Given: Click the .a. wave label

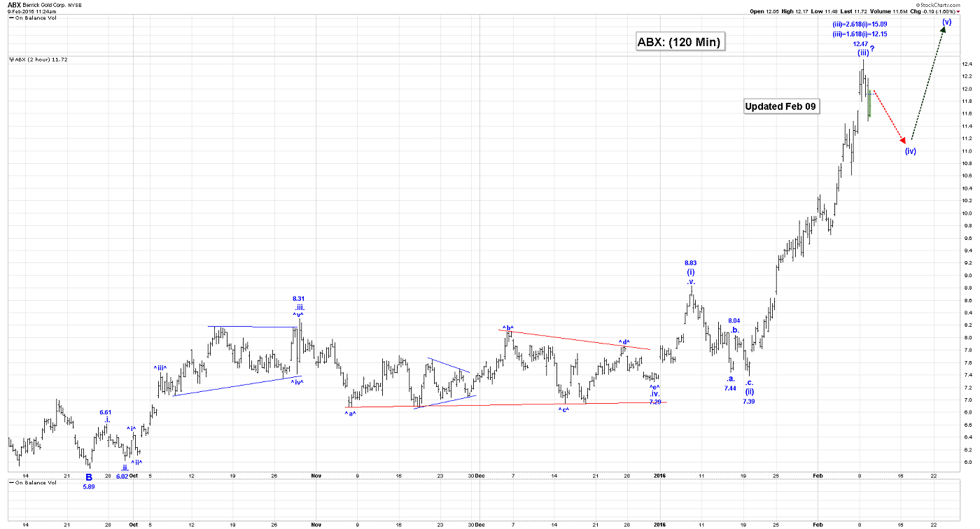Looking at the screenshot, I should [730, 379].
